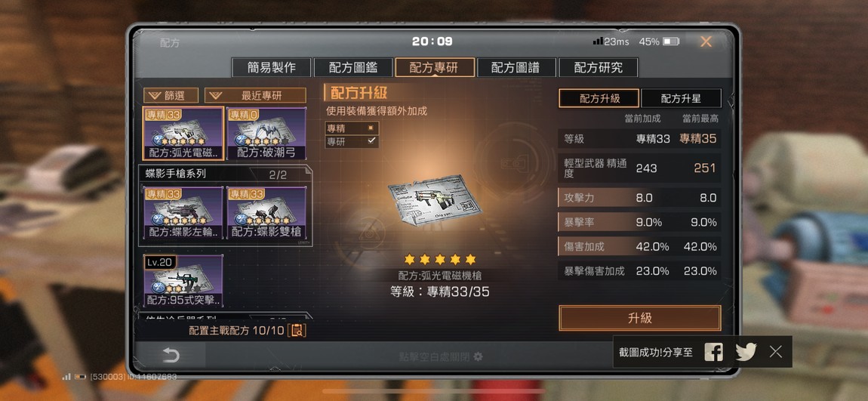Screen dimensions: 868x401
Task: Select the 蝶影左輪 recipe icon
Action: pos(183,213)
